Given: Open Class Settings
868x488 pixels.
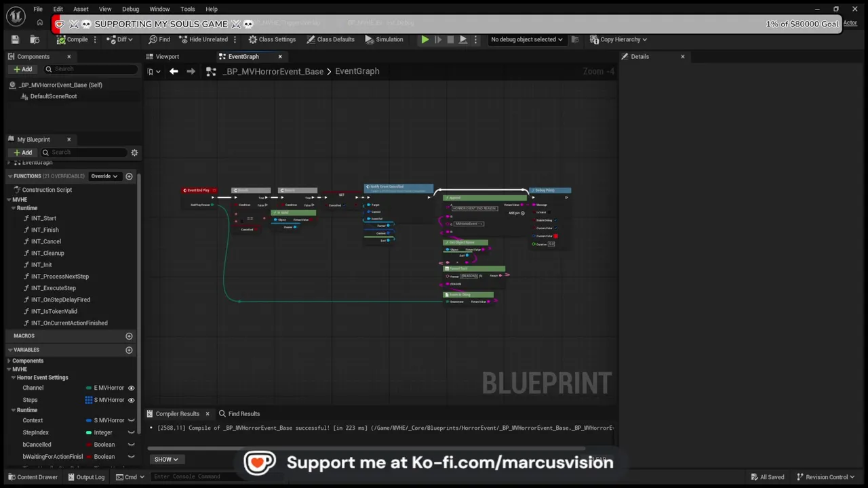Looking at the screenshot, I should pyautogui.click(x=272, y=39).
